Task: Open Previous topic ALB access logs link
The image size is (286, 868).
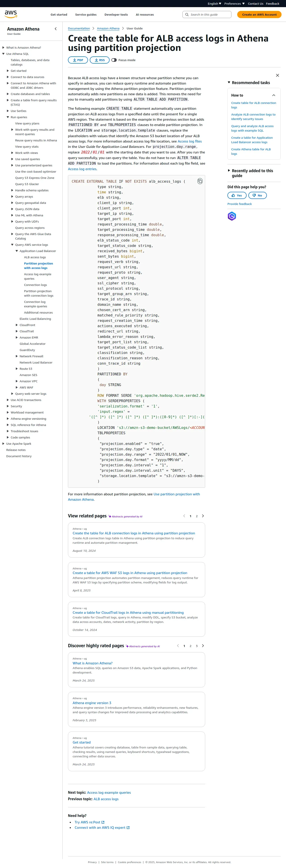Action: [x=106, y=799]
